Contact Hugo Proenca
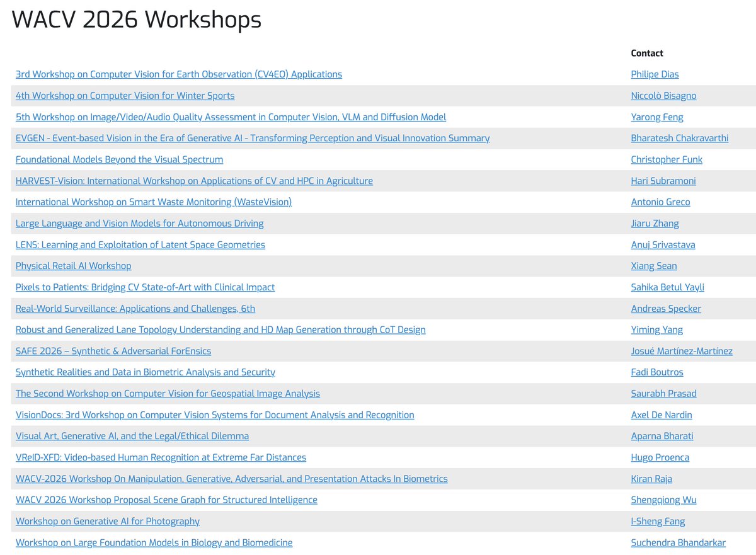The width and height of the screenshot is (756, 555). pos(660,457)
